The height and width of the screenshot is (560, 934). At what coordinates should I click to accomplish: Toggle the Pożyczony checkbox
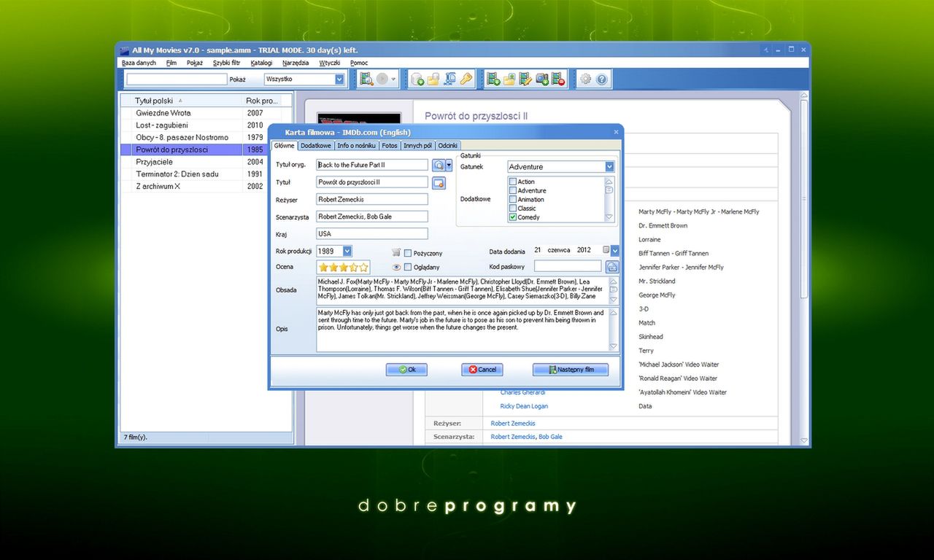pyautogui.click(x=408, y=253)
